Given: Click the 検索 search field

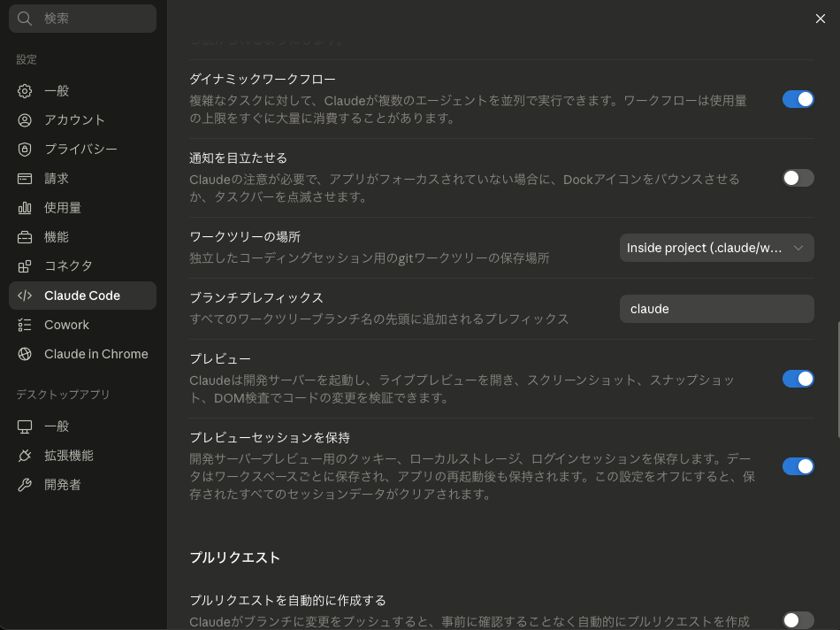Looking at the screenshot, I should 82,19.
